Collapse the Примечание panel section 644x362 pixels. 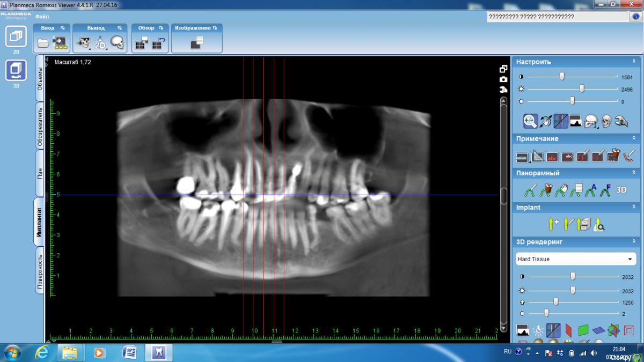click(633, 138)
